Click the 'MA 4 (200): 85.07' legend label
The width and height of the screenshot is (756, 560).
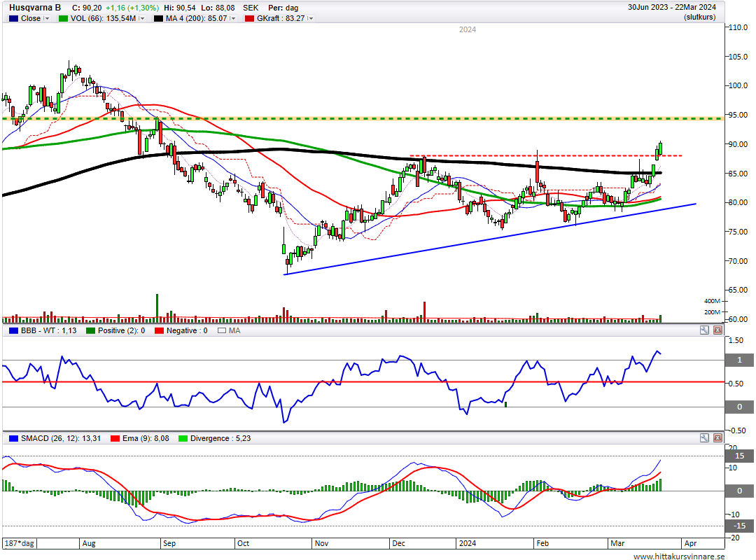pyautogui.click(x=196, y=18)
